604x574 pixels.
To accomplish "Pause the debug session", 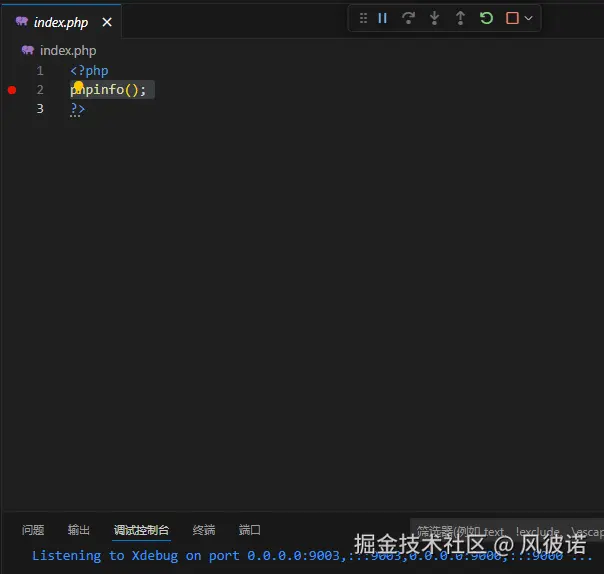I will pyautogui.click(x=383, y=18).
